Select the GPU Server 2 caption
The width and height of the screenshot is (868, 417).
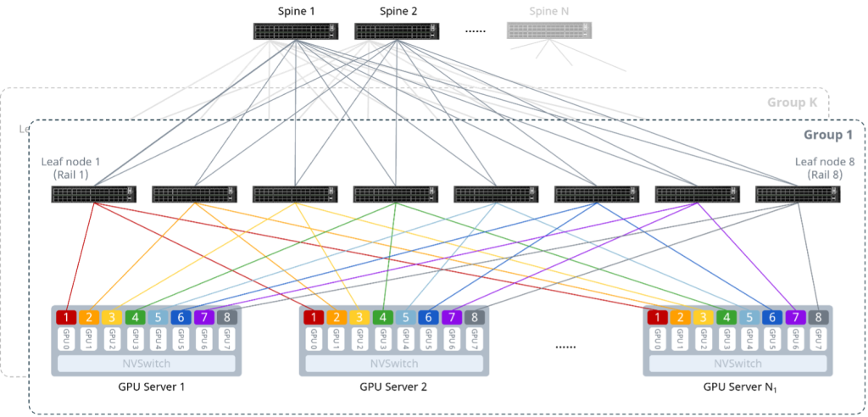point(393,386)
